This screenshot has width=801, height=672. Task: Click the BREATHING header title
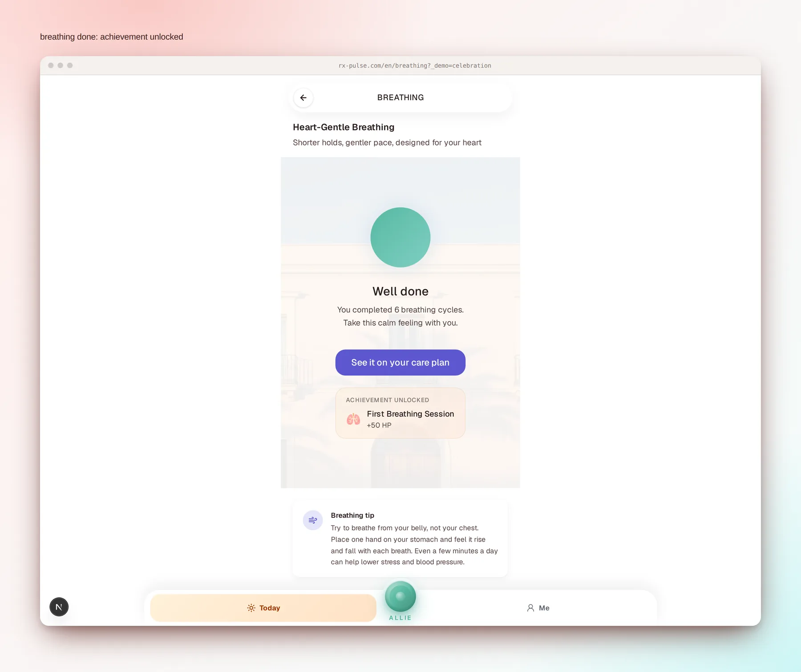[x=400, y=97]
